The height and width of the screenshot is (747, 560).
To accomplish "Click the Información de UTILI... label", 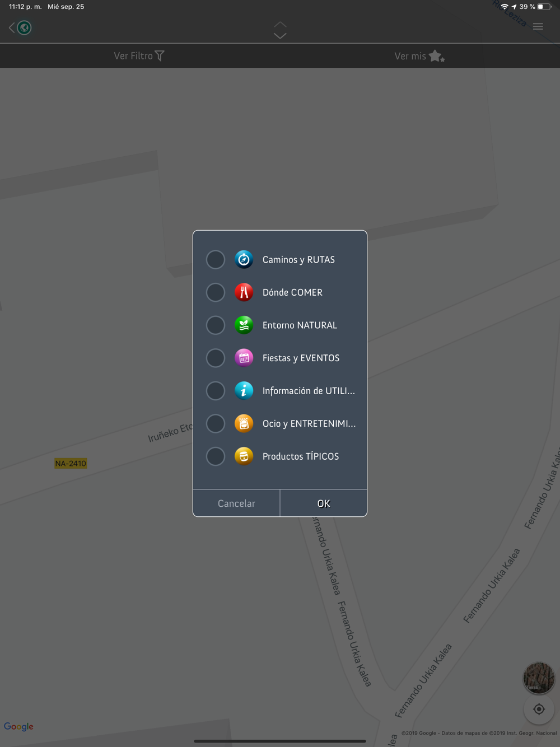I will coord(309,391).
